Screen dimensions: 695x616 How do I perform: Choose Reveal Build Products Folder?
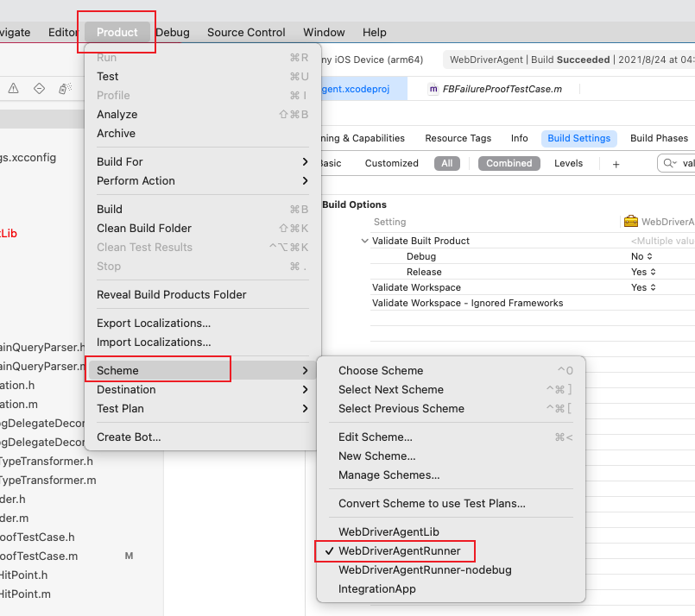pyautogui.click(x=203, y=294)
